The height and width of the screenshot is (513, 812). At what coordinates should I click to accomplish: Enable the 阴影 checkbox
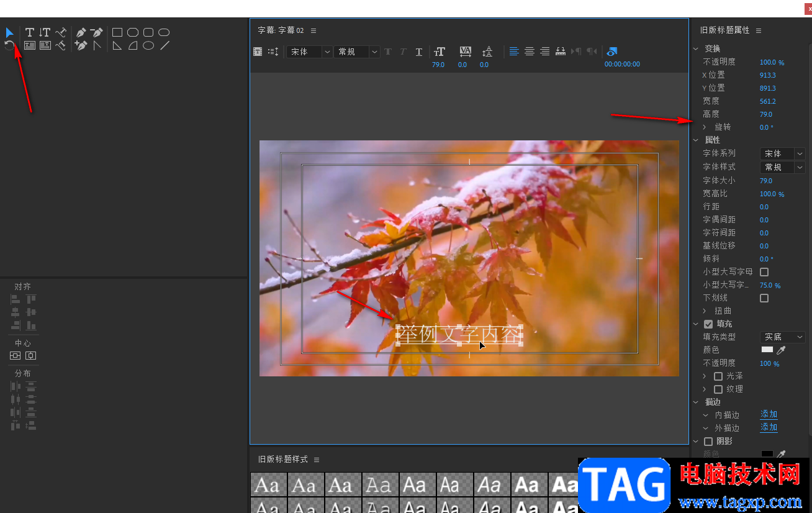(x=708, y=442)
